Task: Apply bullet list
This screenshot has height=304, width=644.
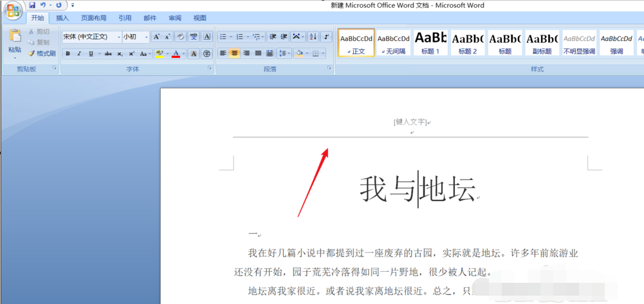Action: (223, 37)
